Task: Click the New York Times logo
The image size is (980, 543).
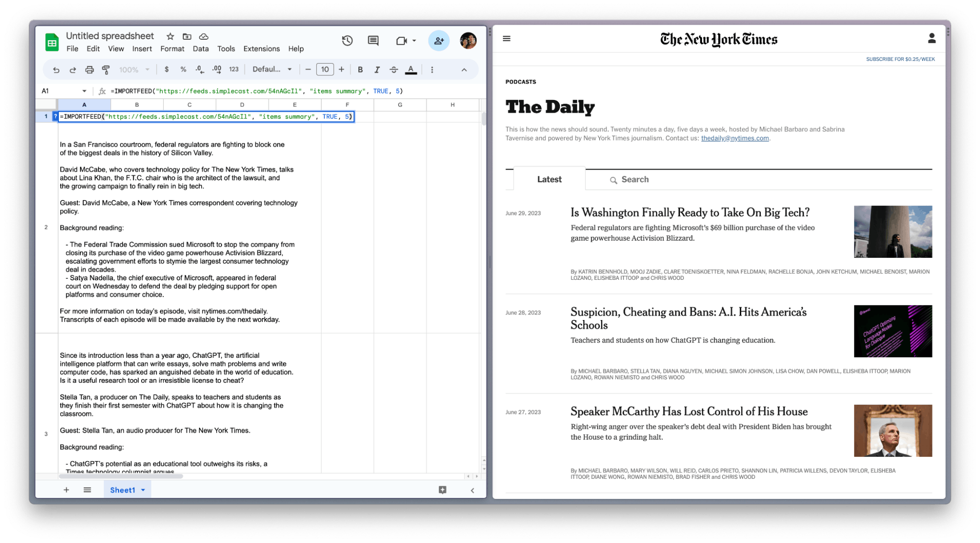Action: click(x=719, y=39)
